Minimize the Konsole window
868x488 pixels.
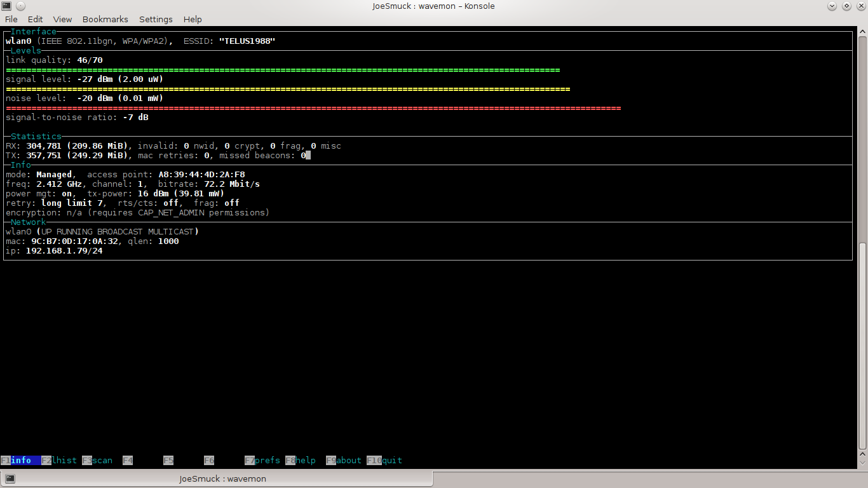(x=832, y=6)
